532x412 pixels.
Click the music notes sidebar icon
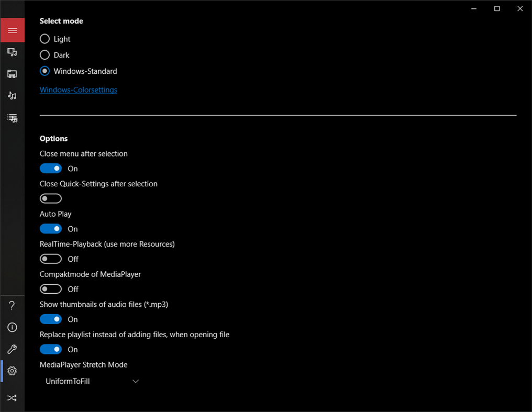12,96
